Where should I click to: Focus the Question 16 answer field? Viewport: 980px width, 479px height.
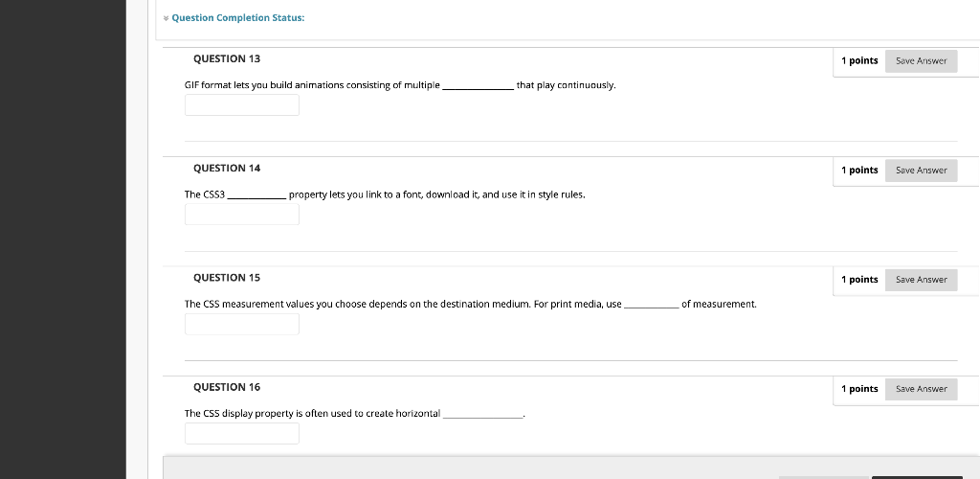[x=242, y=433]
